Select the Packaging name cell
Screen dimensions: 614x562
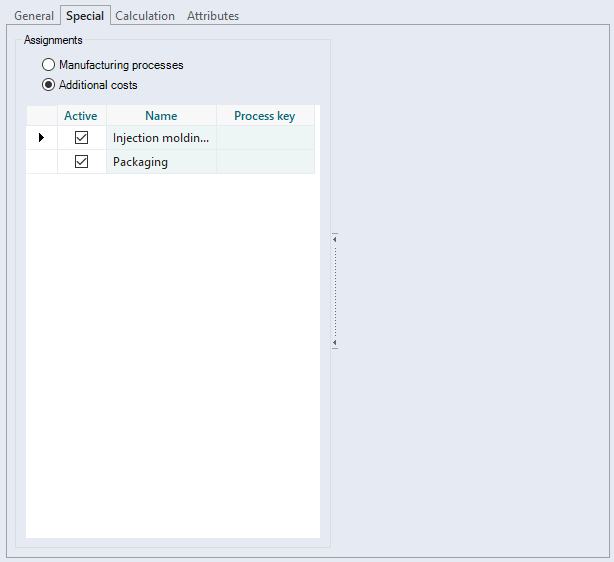(x=161, y=162)
